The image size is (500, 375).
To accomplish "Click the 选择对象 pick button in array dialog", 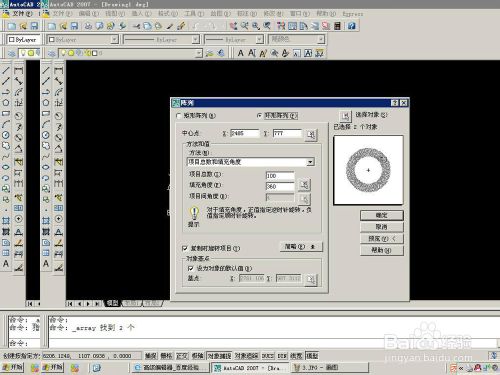I will click(x=345, y=116).
